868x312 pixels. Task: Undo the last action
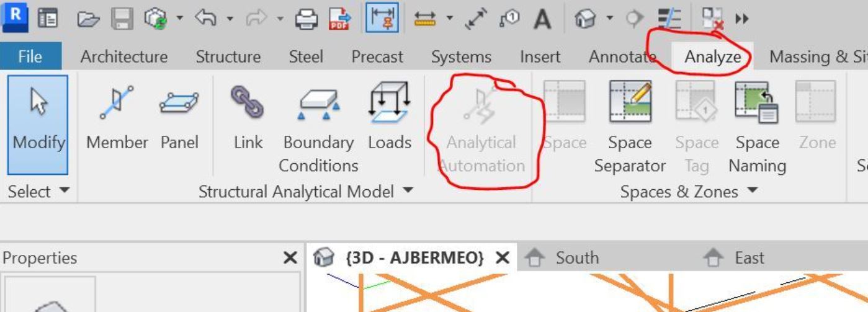tap(204, 19)
